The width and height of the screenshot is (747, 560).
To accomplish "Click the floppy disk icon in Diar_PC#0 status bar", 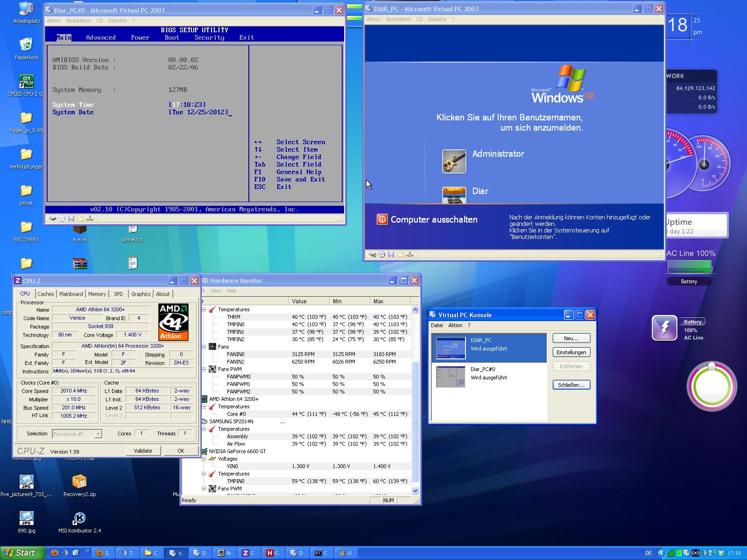I will pyautogui.click(x=71, y=218).
